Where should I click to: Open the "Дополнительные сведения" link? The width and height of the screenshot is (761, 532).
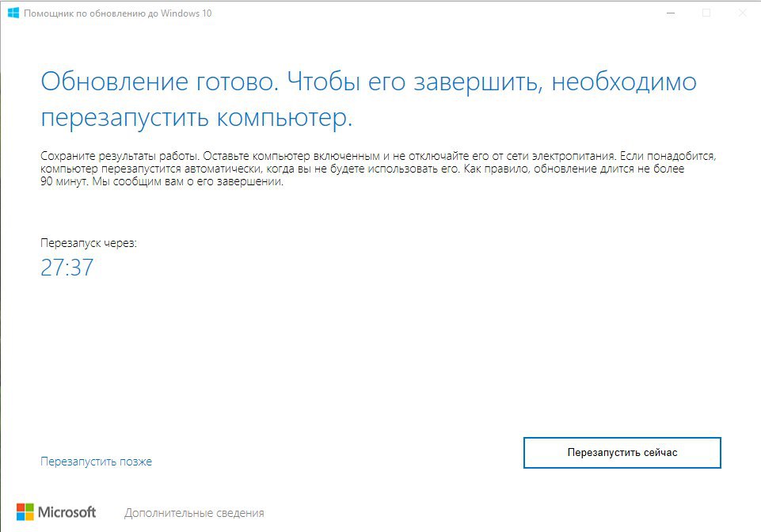click(194, 513)
